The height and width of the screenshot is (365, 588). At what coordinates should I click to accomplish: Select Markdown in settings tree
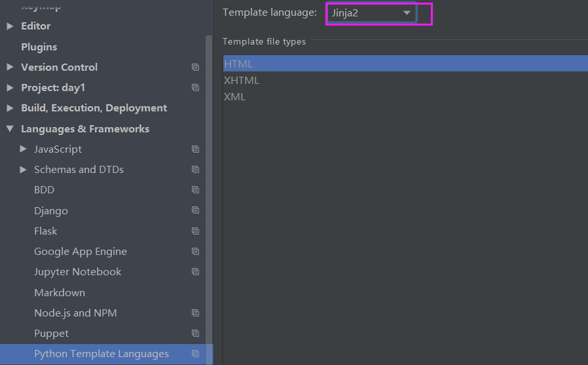[x=60, y=293]
